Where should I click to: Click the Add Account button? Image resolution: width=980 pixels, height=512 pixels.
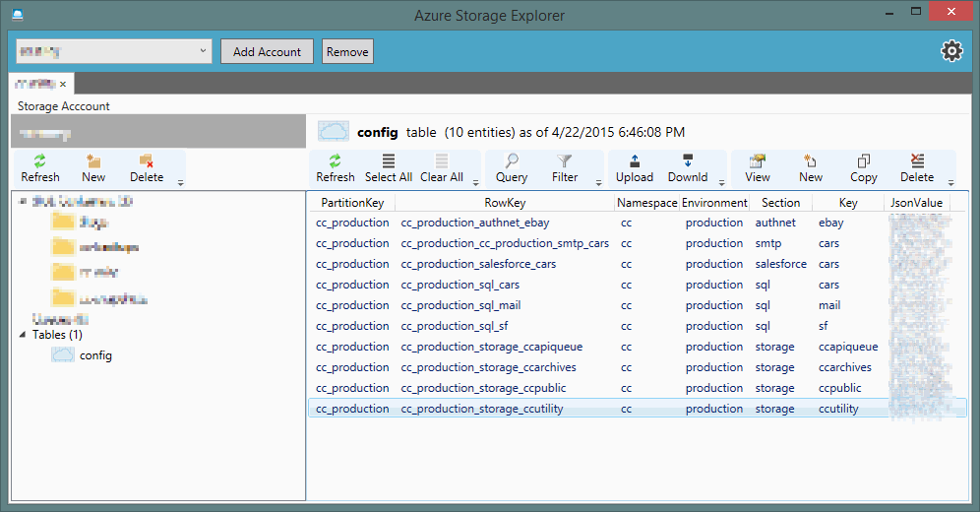click(268, 51)
